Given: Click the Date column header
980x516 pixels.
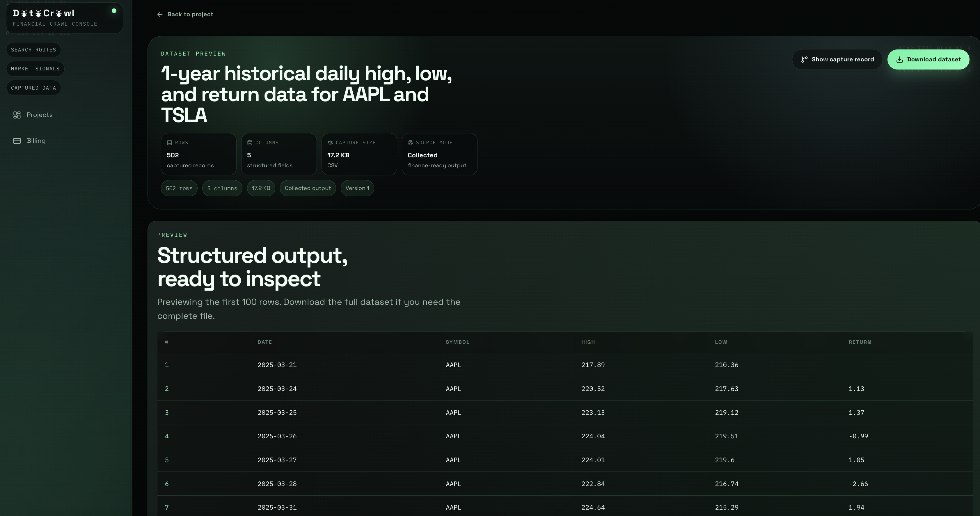Looking at the screenshot, I should coord(265,342).
